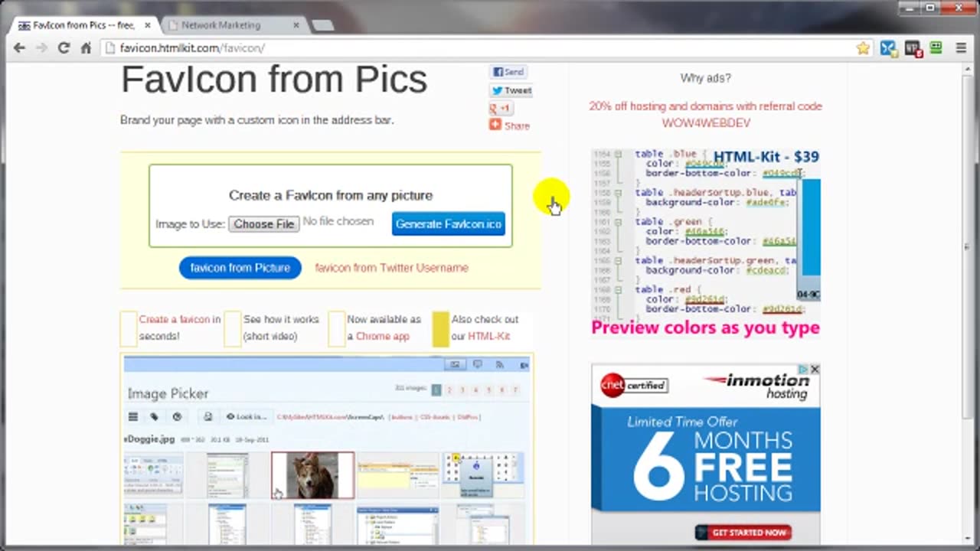Click the green extension icon in toolbar
The width and height of the screenshot is (980, 551).
coord(936,47)
